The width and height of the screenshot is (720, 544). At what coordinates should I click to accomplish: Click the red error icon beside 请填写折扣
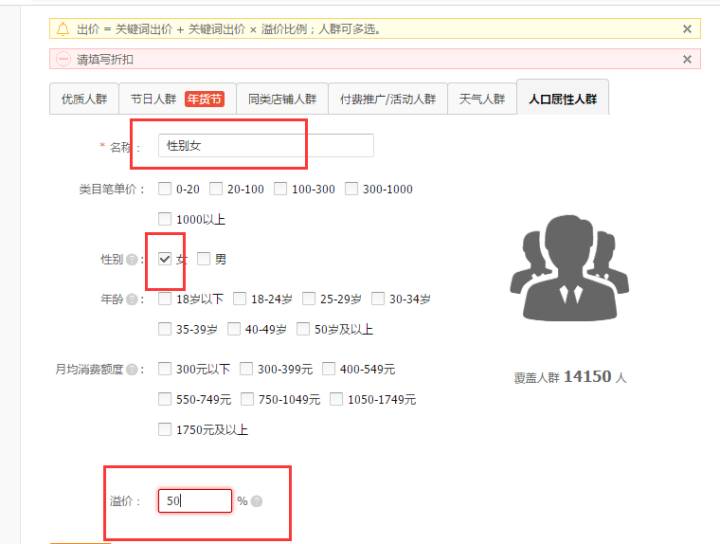click(x=63, y=59)
